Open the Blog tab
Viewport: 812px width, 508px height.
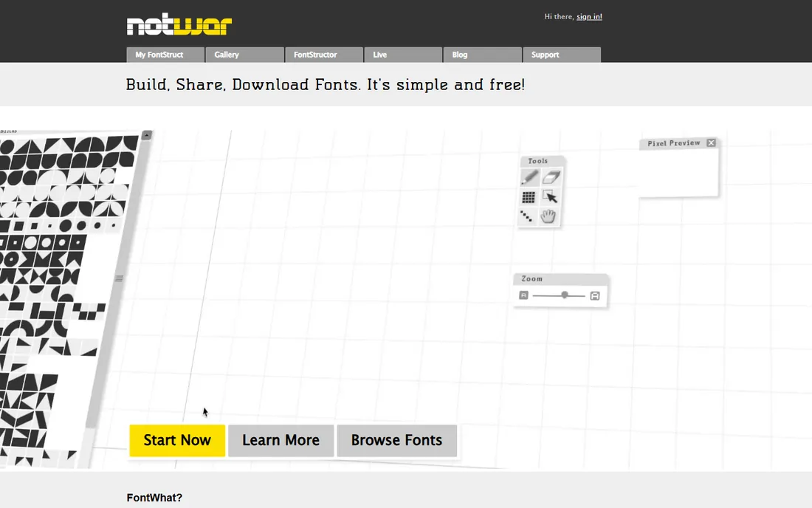pos(483,55)
